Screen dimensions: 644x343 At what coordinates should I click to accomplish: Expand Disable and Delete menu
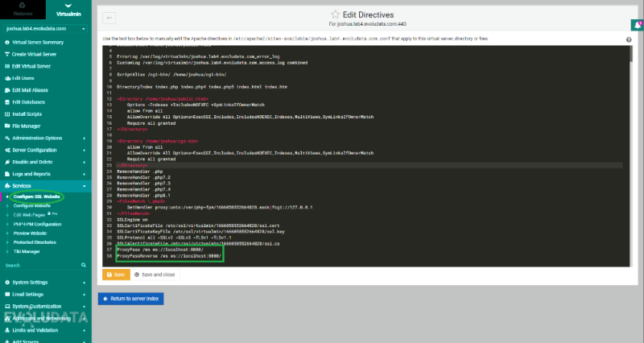point(46,162)
